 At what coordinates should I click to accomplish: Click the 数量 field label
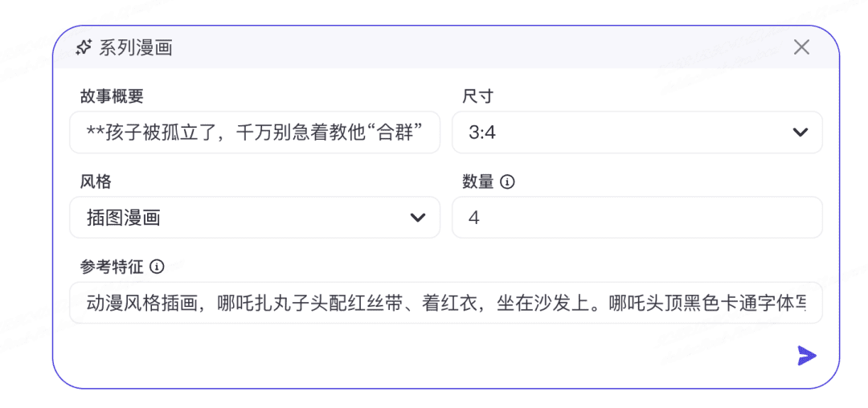[x=477, y=182]
